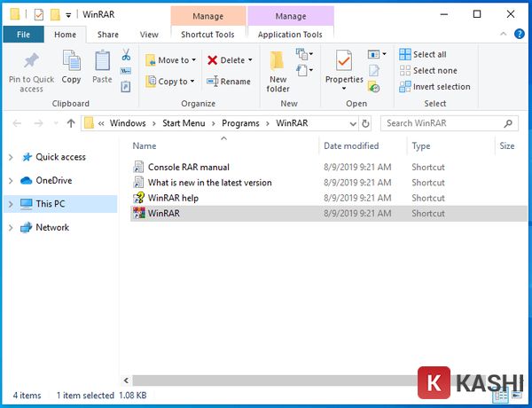Switch to the Home tab
Screen dimensions: 532x408
[x=65, y=35]
